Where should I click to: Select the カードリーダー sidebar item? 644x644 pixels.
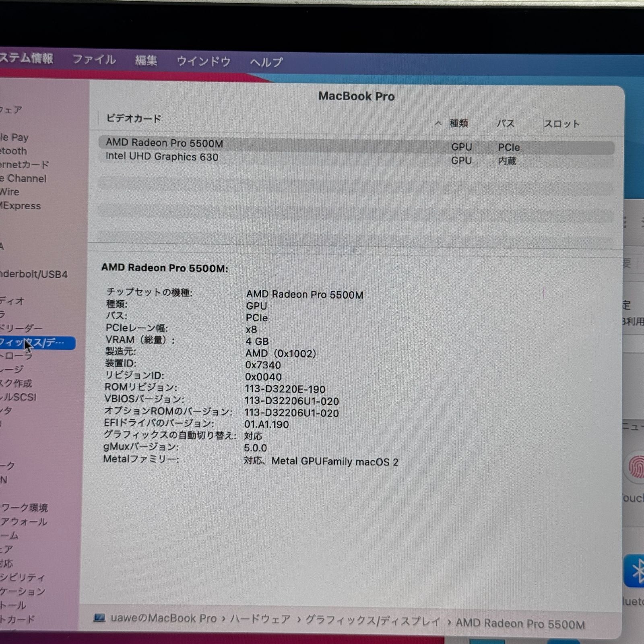pyautogui.click(x=21, y=328)
